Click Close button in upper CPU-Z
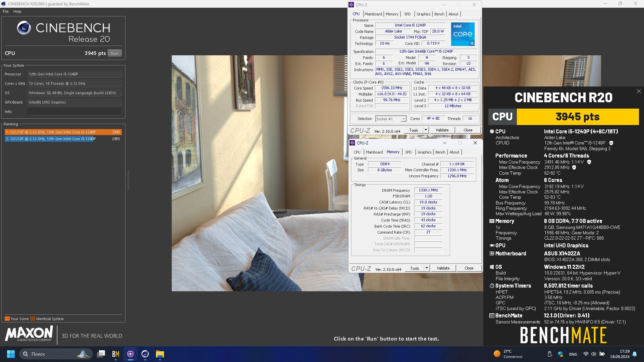 (x=468, y=130)
